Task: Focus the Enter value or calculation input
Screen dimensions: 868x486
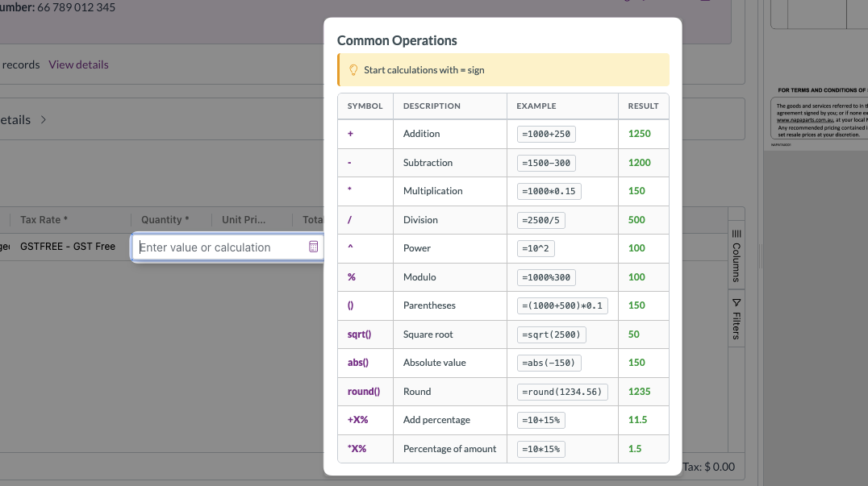Action: pyautogui.click(x=219, y=247)
